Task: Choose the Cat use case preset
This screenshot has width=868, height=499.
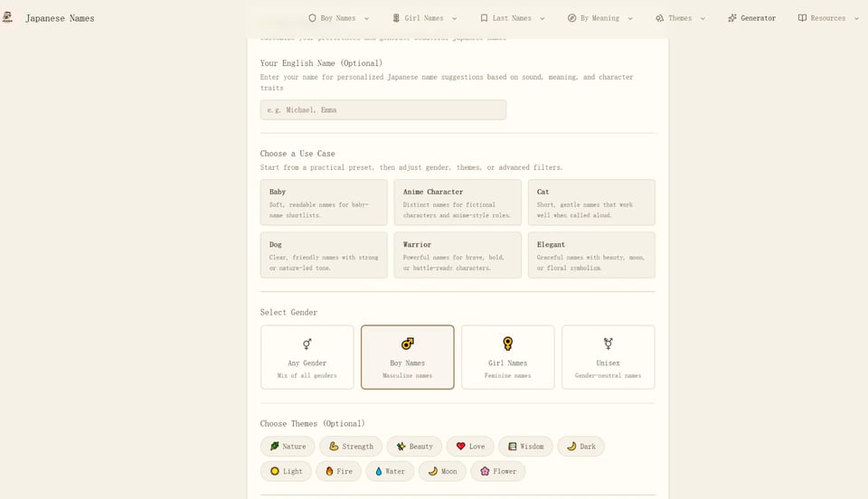Action: tap(591, 202)
